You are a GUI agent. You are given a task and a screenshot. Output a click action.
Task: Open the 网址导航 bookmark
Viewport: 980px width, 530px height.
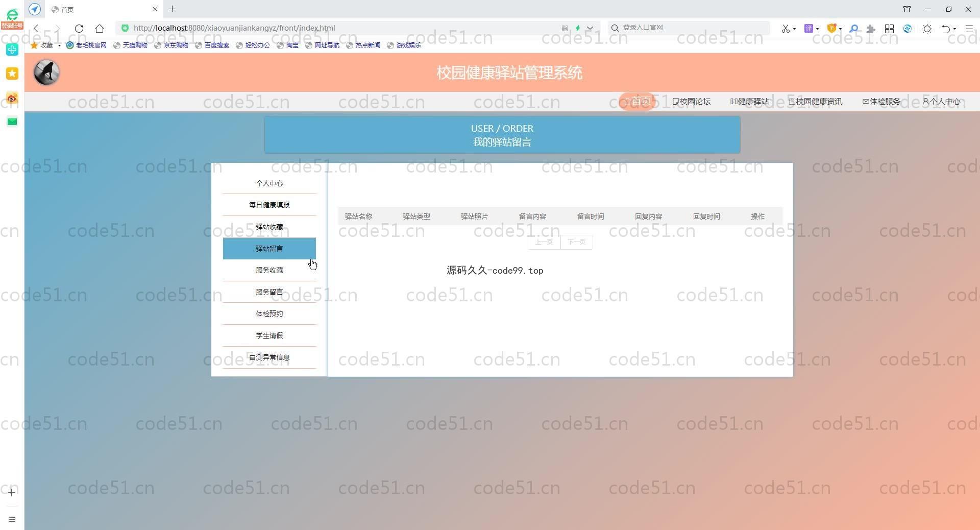click(322, 45)
